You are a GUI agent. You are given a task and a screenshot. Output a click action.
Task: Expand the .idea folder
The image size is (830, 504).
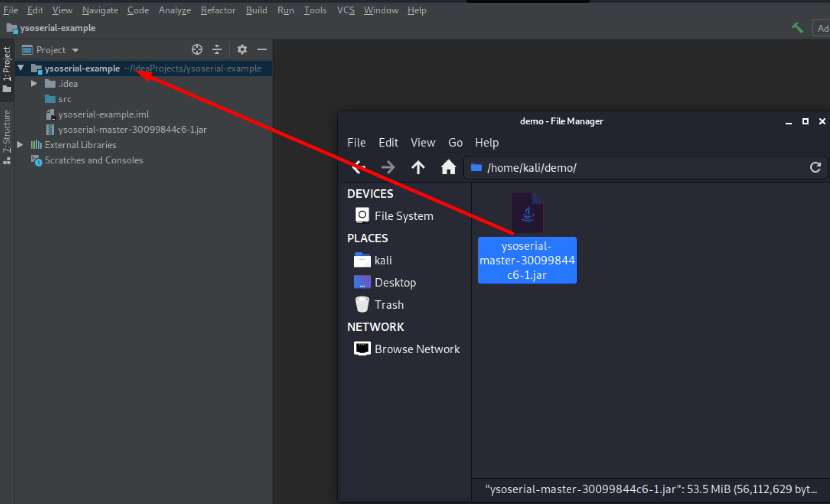tap(34, 83)
